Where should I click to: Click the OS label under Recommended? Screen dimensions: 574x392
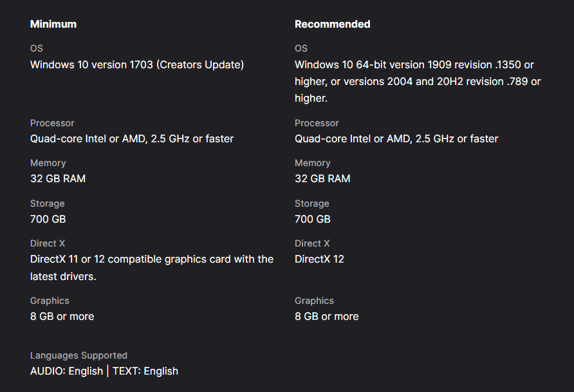click(301, 48)
